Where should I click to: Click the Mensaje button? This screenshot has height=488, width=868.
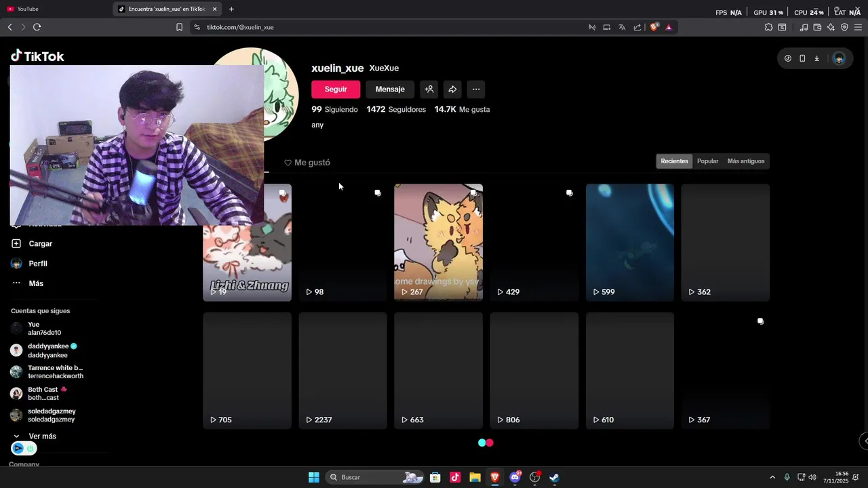tap(390, 89)
